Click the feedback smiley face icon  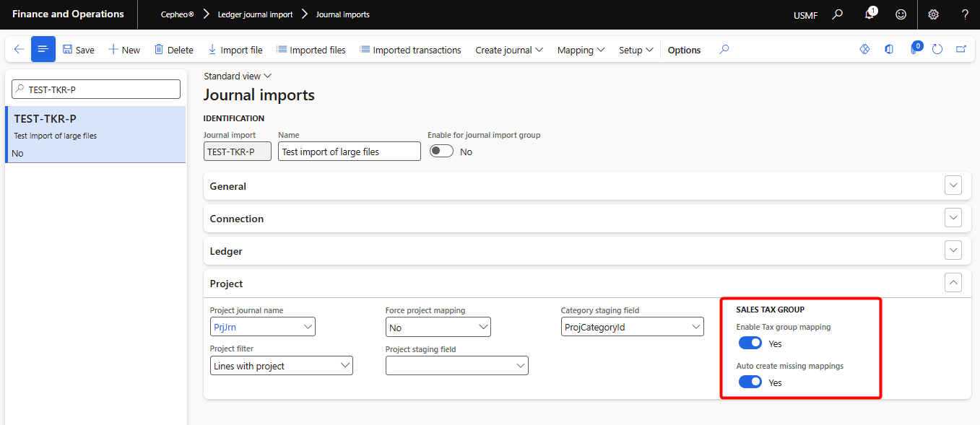tap(901, 14)
